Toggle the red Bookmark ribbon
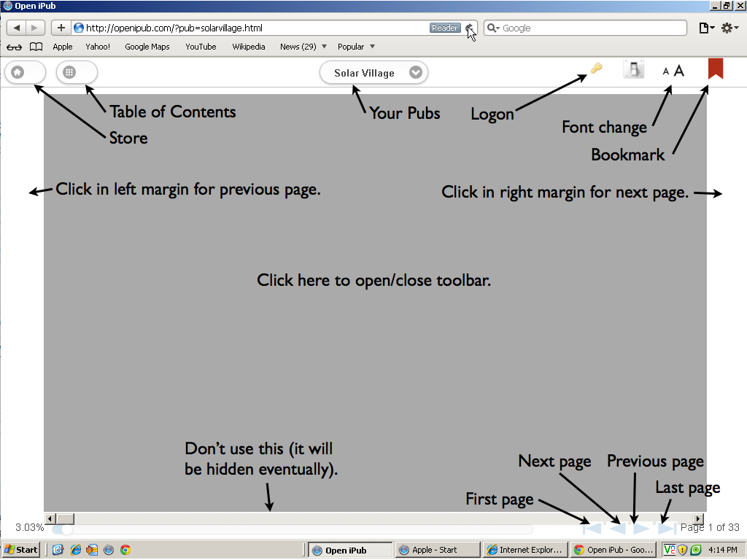Screen dimensions: 747x560 [715, 69]
